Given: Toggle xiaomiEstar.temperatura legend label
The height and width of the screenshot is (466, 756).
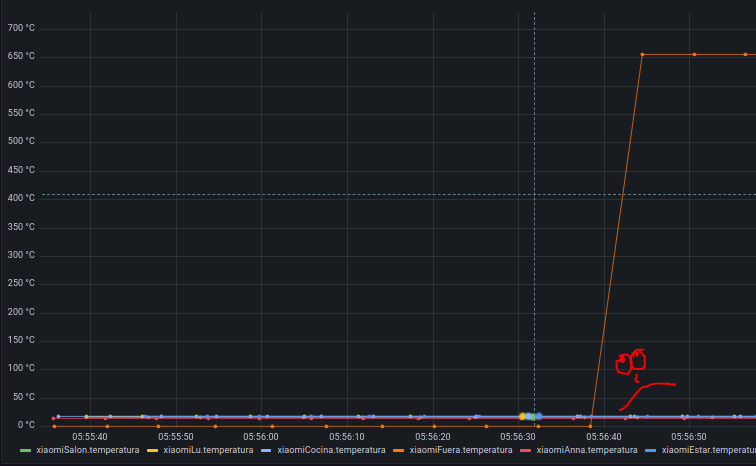Looking at the screenshot, I should click(x=708, y=450).
